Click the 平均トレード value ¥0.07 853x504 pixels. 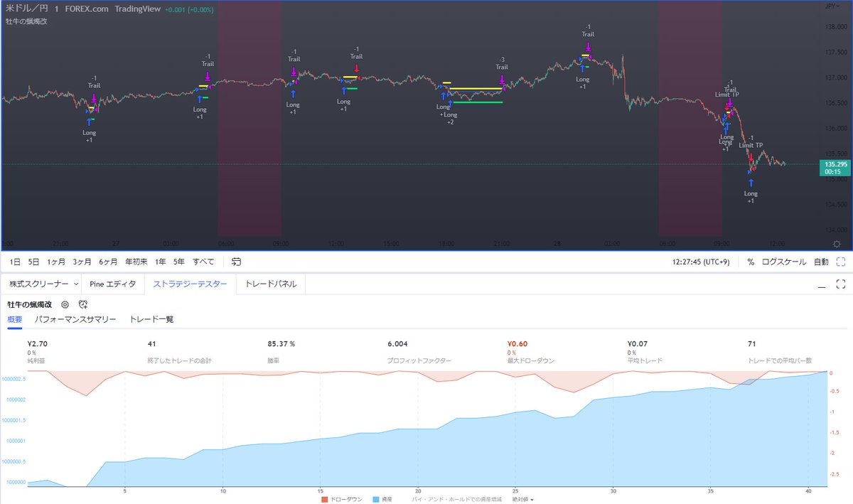point(638,344)
